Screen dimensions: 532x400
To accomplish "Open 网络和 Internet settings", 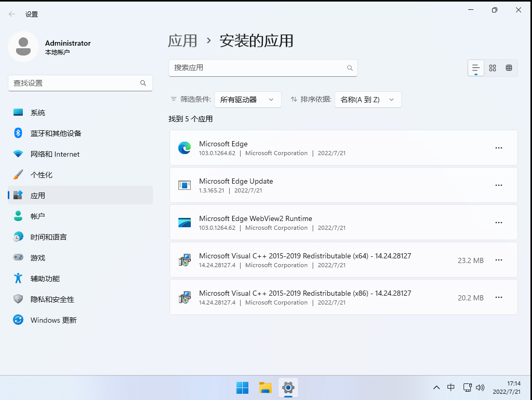I will pos(80,154).
